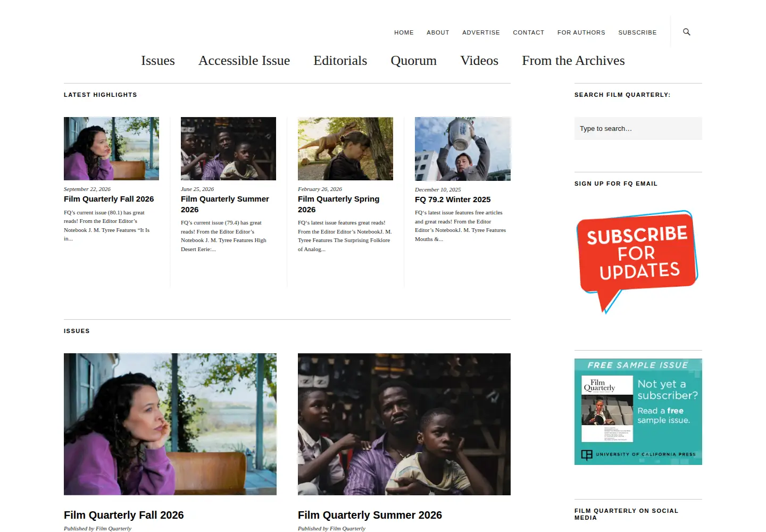Open the Issues main menu item
This screenshot has height=532, width=766.
click(x=158, y=61)
